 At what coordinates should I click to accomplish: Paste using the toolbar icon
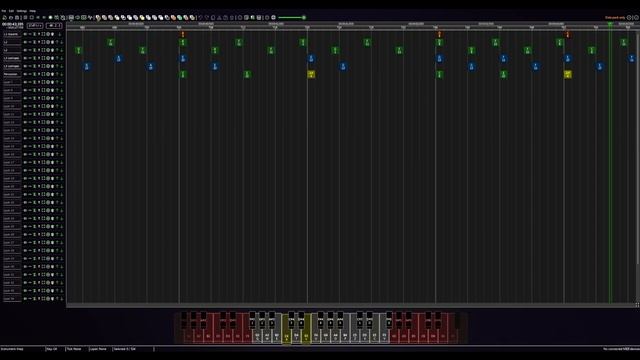pos(225,18)
